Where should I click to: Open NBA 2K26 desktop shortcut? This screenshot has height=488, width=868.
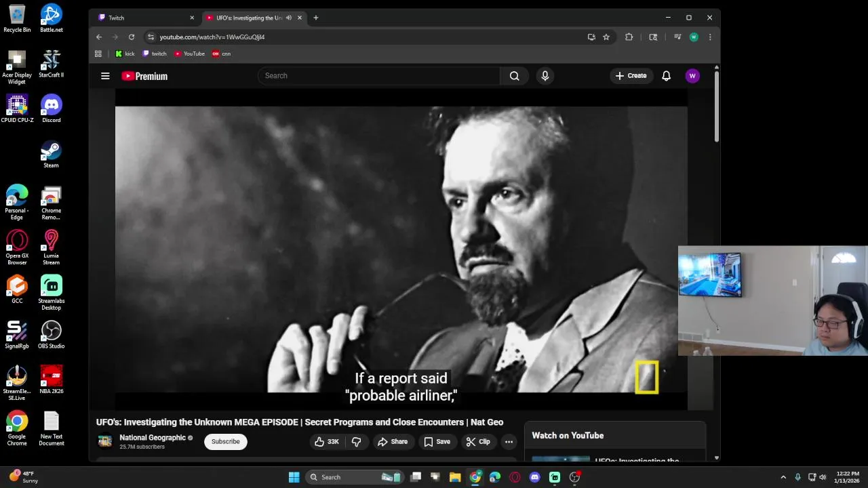click(x=52, y=380)
